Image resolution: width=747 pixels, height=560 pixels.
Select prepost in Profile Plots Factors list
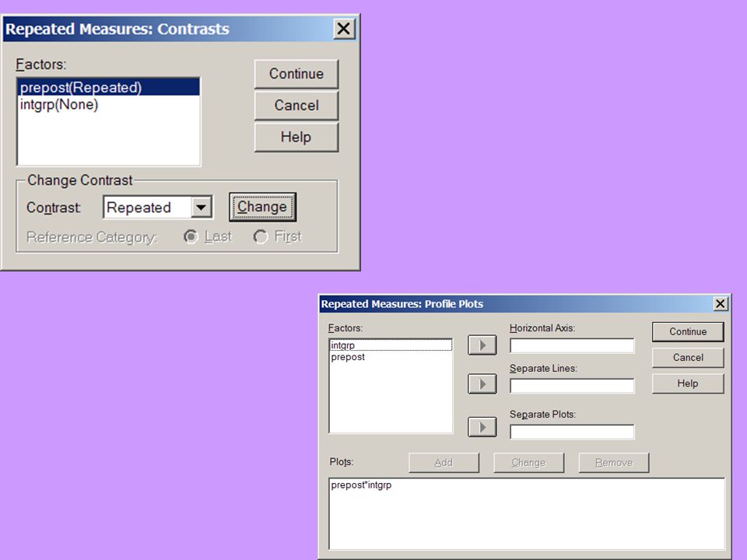point(391,357)
